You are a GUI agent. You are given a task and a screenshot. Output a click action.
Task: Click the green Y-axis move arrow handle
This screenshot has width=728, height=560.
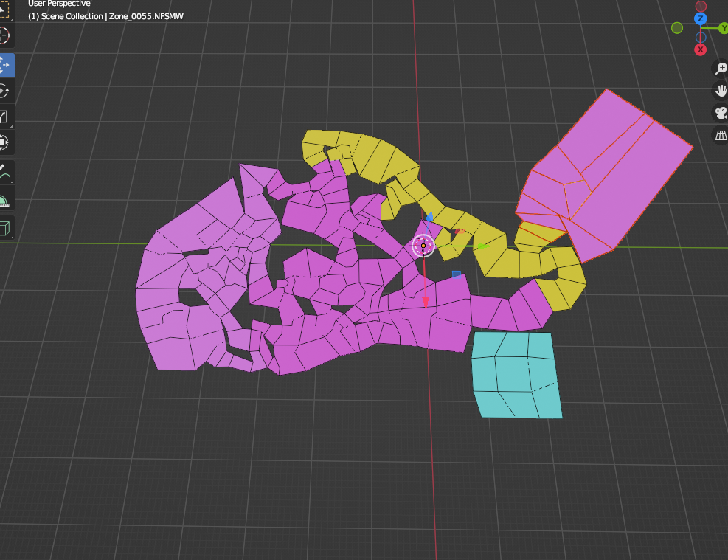pos(483,246)
